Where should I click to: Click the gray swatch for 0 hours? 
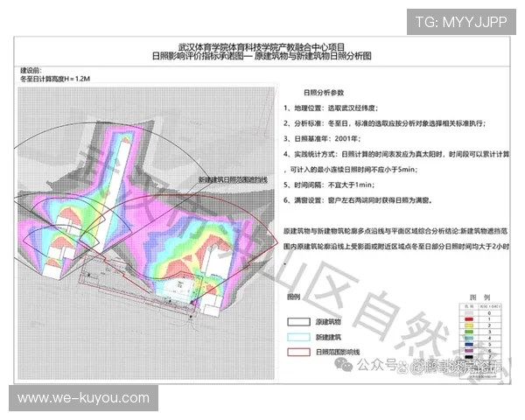469,313
